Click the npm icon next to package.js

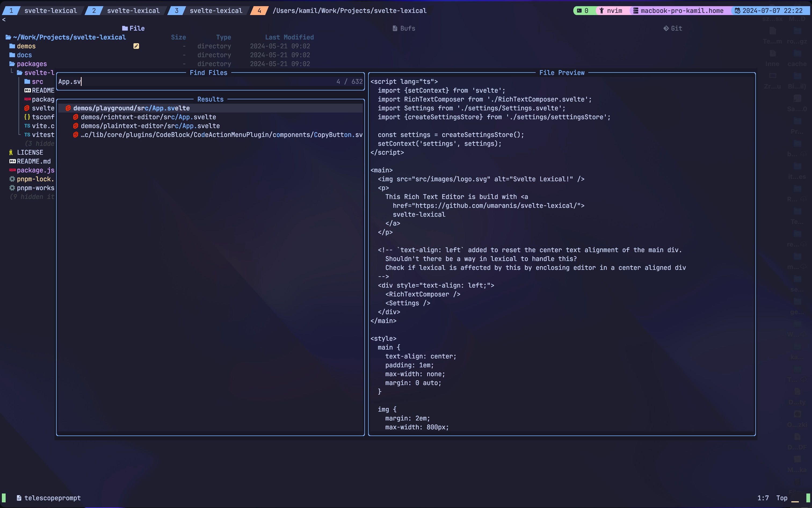tap(12, 170)
